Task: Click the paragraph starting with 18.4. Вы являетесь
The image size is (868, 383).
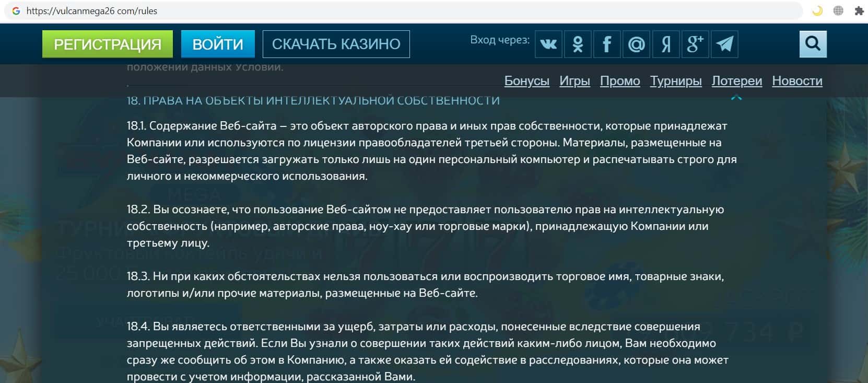Action: pos(428,352)
